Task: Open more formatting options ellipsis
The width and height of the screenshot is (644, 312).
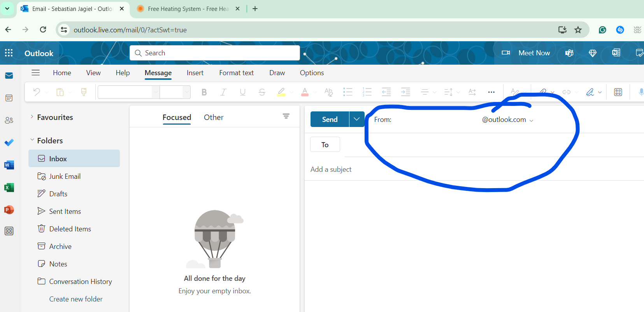Action: tap(491, 92)
